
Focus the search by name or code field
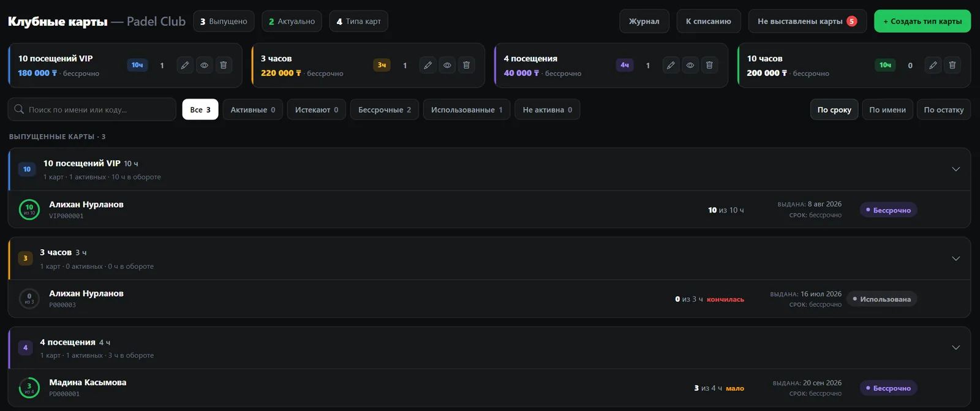tap(92, 110)
